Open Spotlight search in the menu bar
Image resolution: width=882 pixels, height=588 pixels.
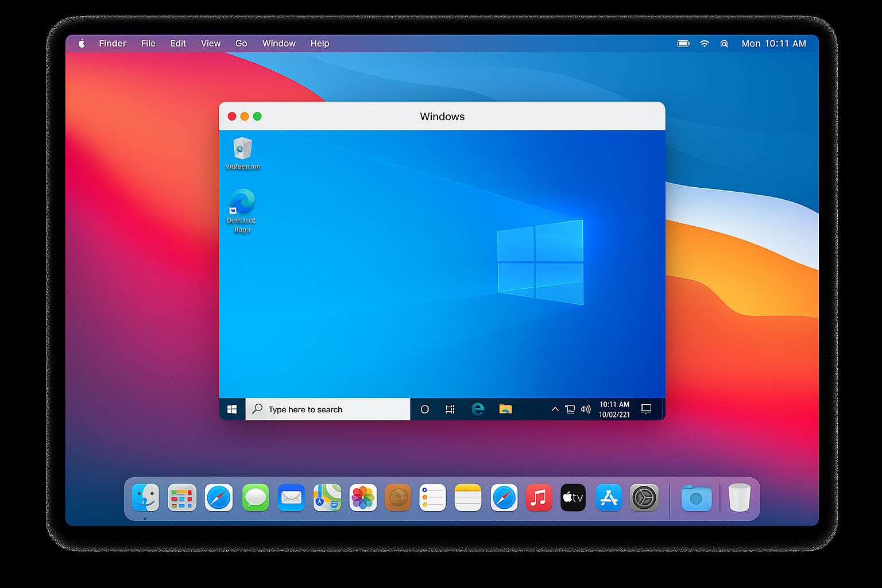coord(724,44)
